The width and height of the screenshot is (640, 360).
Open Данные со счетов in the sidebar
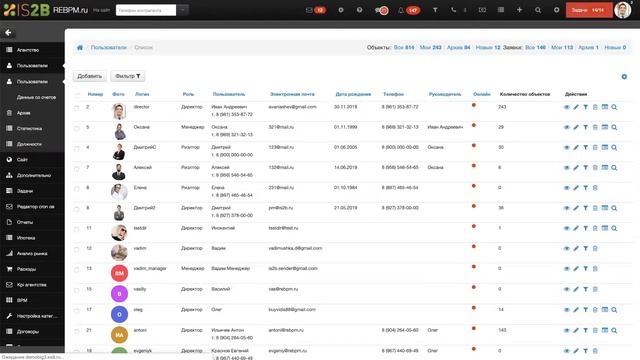pos(36,97)
